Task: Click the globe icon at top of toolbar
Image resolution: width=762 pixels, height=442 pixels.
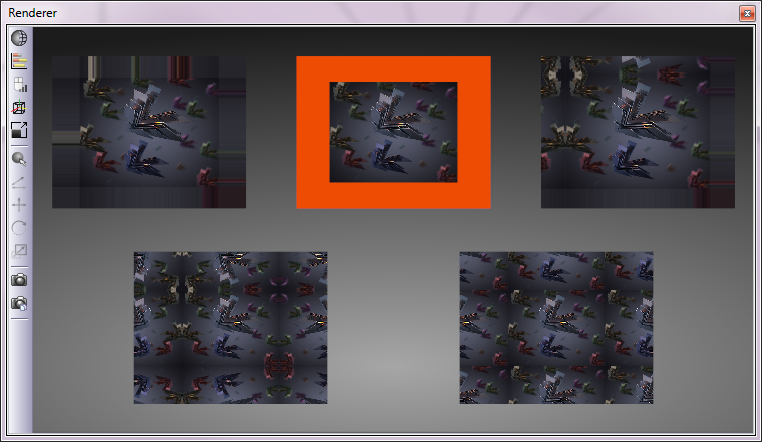Action: [19, 38]
